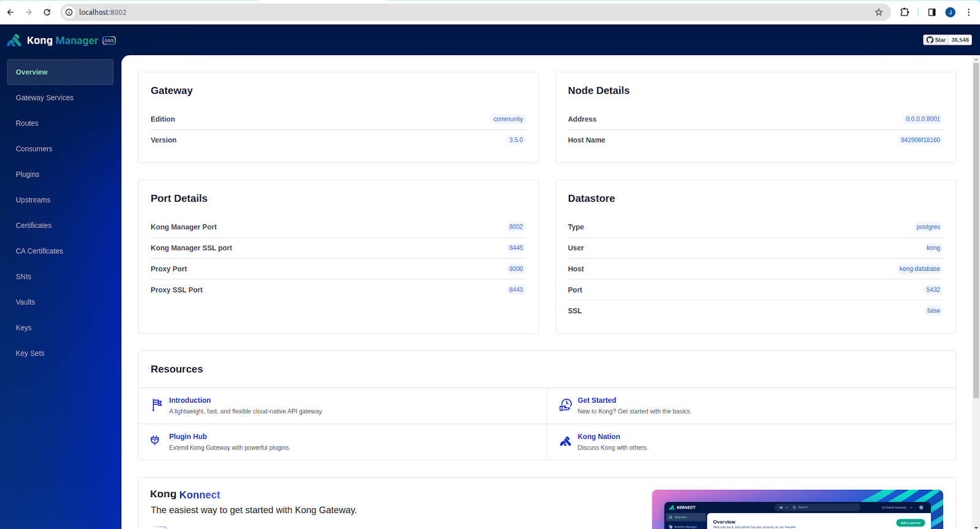Image resolution: width=980 pixels, height=529 pixels.
Task: Click the Kong Manager Port value 8002
Action: (x=516, y=227)
